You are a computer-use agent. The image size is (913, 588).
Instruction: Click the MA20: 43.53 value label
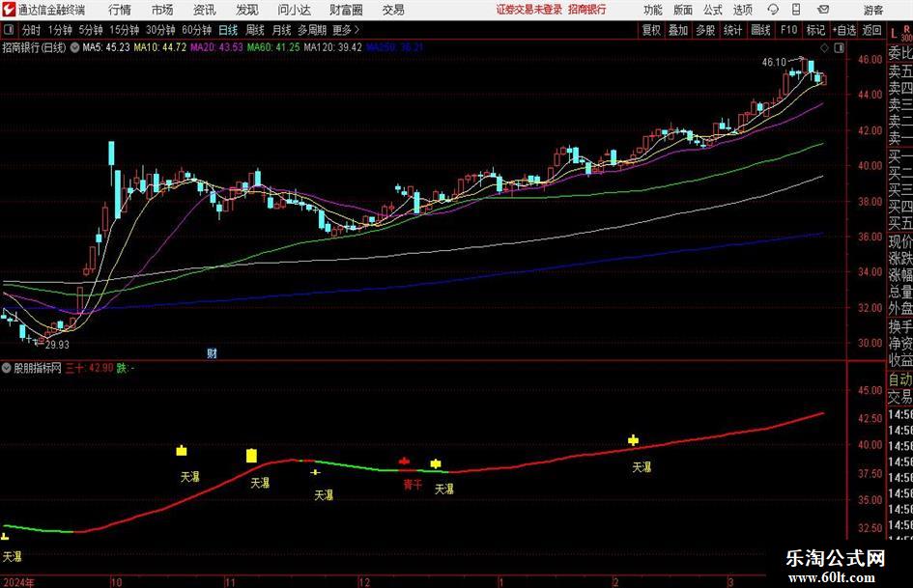point(216,47)
